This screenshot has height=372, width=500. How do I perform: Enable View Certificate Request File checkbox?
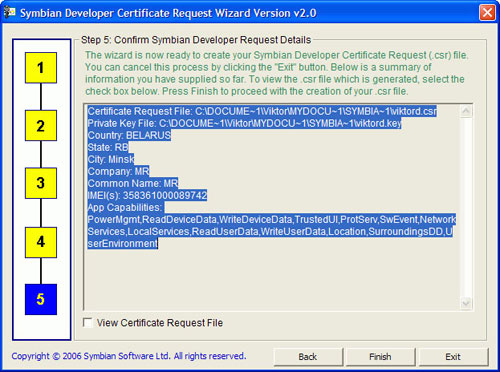(x=88, y=323)
